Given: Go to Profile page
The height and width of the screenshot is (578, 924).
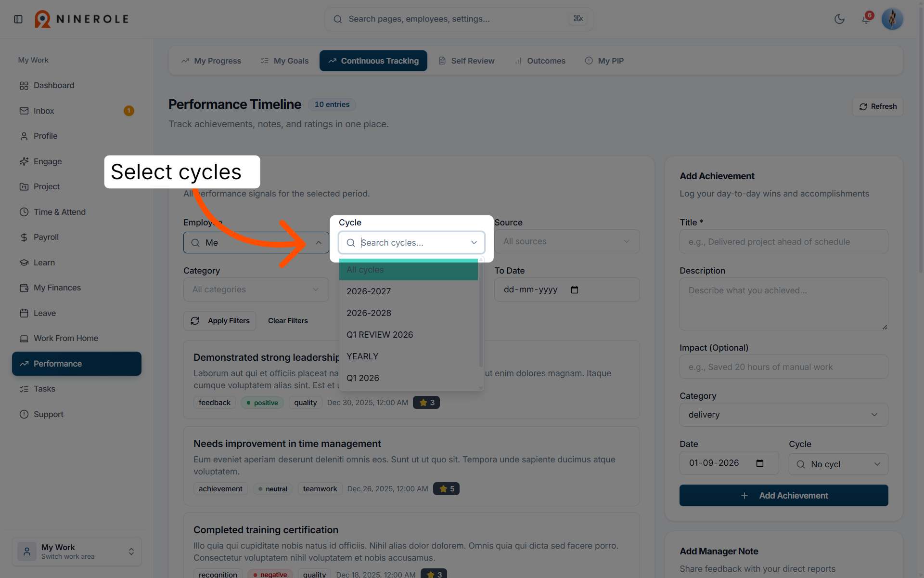Looking at the screenshot, I should pos(77,136).
